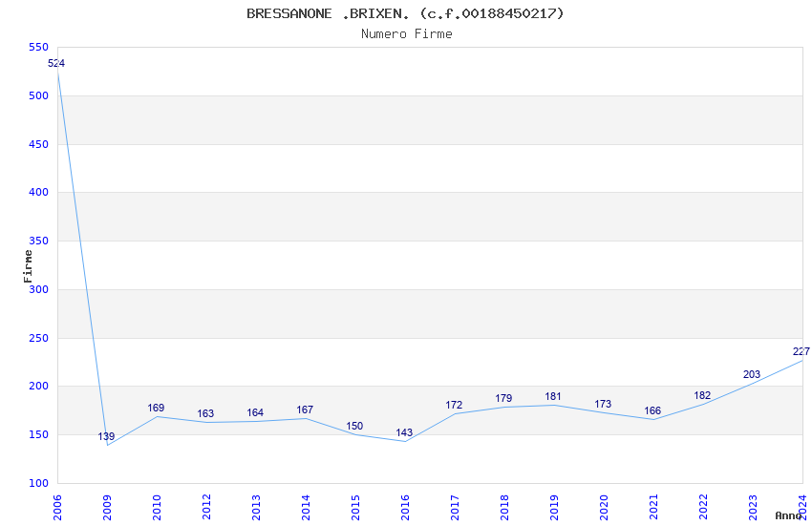Click data label 203 for 2023
Image resolution: width=812 pixels, height=525 pixels.
pos(752,374)
